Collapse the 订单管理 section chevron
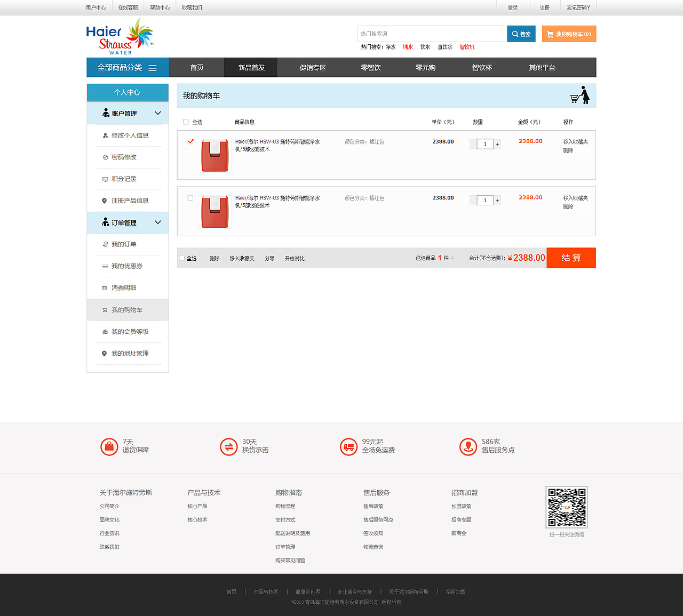This screenshot has height=616, width=683. click(x=158, y=222)
